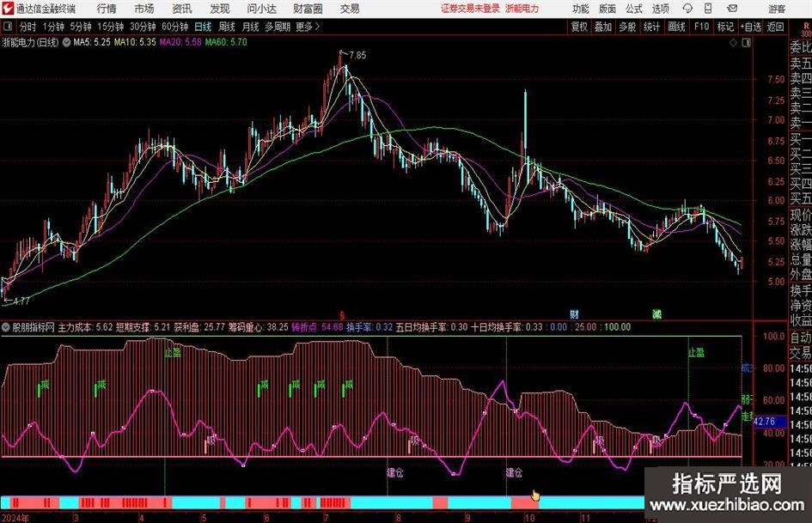The width and height of the screenshot is (812, 523).
Task: Click the MA5: 5.25 indicator value
Action: (x=92, y=42)
